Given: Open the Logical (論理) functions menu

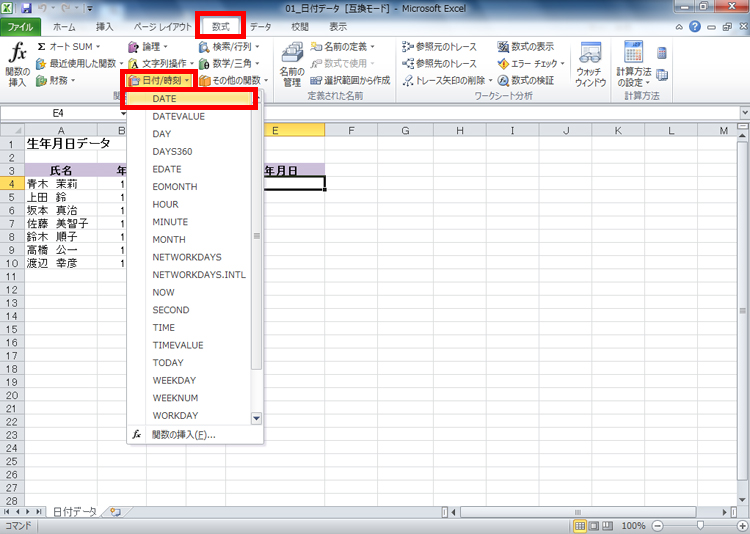Looking at the screenshot, I should point(148,46).
